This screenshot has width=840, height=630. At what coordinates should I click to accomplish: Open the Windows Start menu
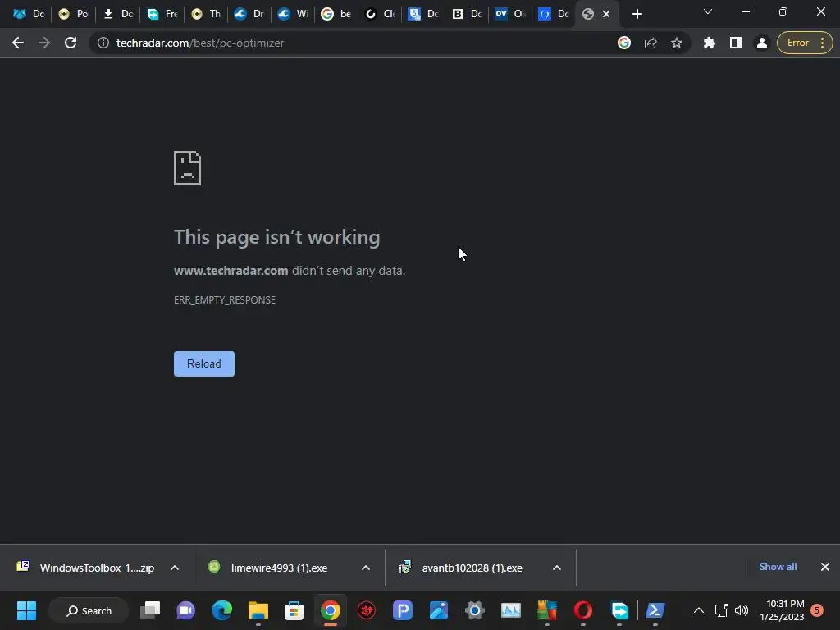tap(26, 610)
